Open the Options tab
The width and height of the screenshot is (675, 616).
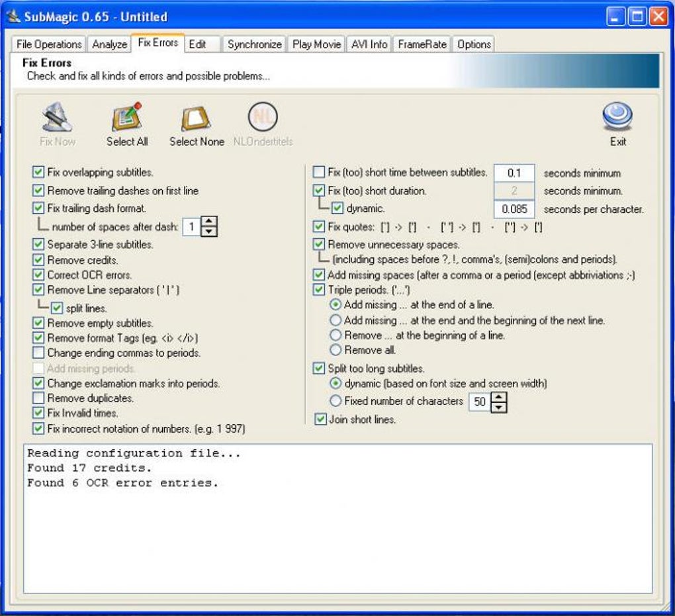click(x=474, y=44)
